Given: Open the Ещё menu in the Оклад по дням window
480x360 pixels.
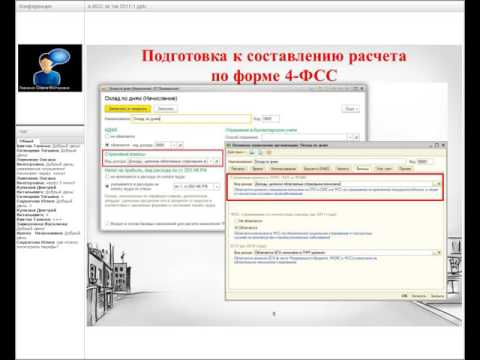Looking at the screenshot, I should pos(350,109).
